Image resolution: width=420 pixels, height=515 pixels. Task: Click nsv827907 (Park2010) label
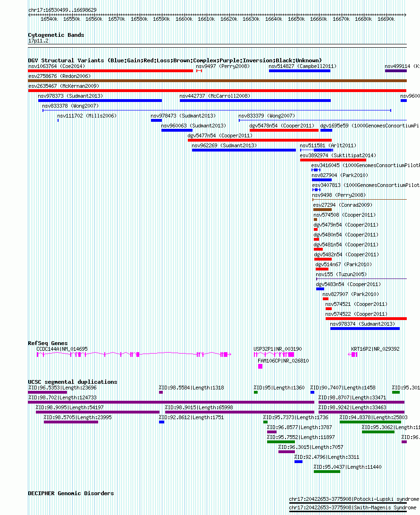coord(351,294)
